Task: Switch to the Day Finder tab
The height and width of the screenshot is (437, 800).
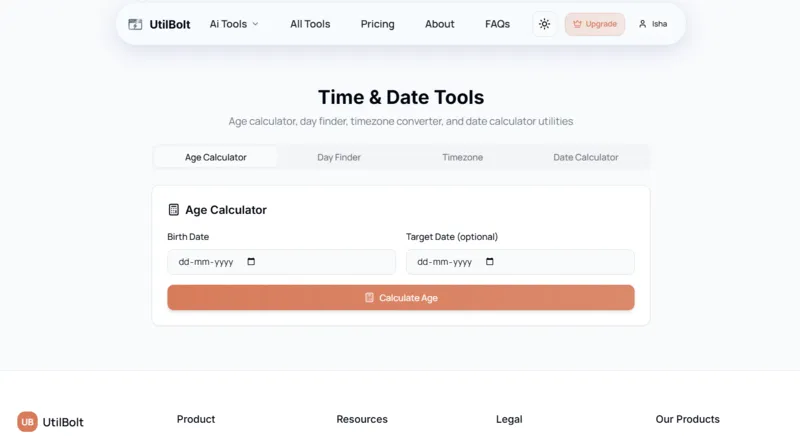Action: coord(339,157)
